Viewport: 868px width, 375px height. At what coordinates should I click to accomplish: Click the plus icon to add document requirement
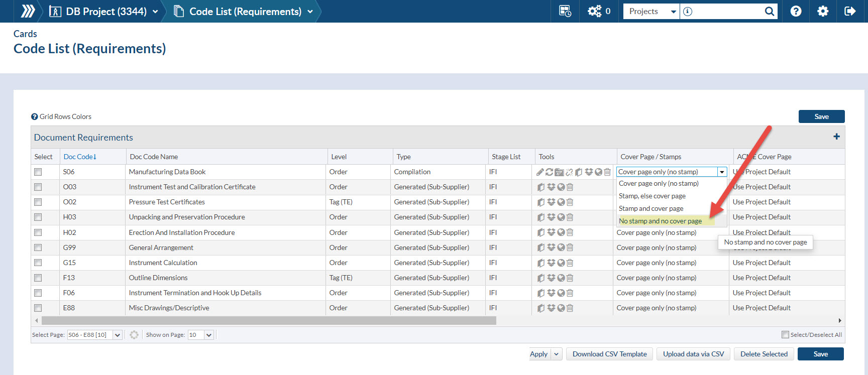pos(836,137)
